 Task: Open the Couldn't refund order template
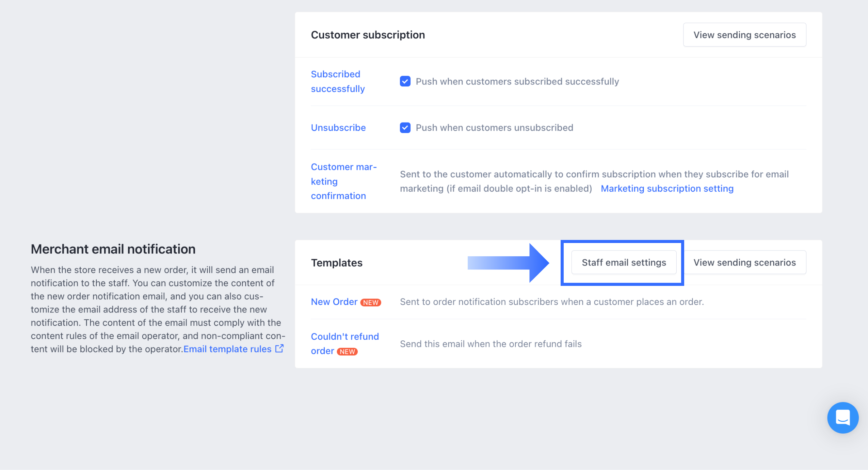click(344, 343)
